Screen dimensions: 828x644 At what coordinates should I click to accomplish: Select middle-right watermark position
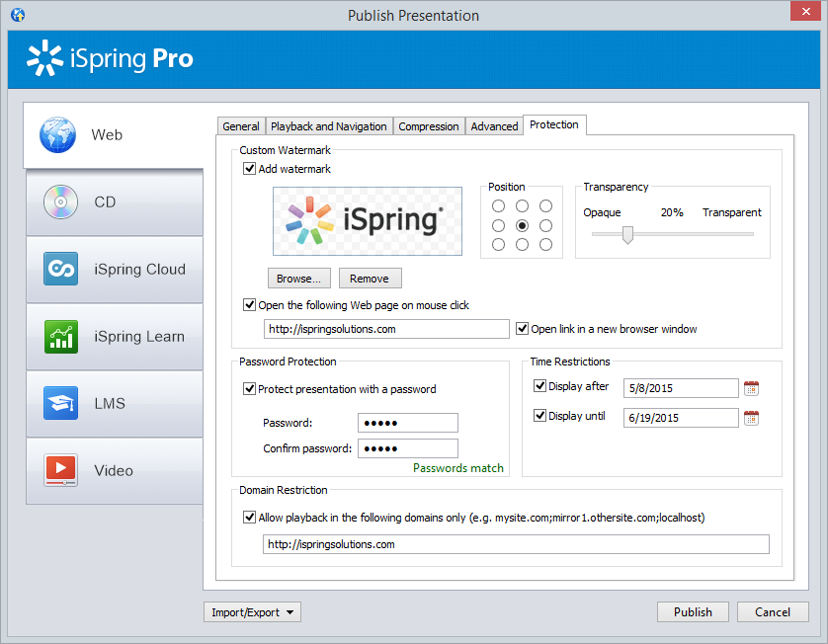[545, 226]
